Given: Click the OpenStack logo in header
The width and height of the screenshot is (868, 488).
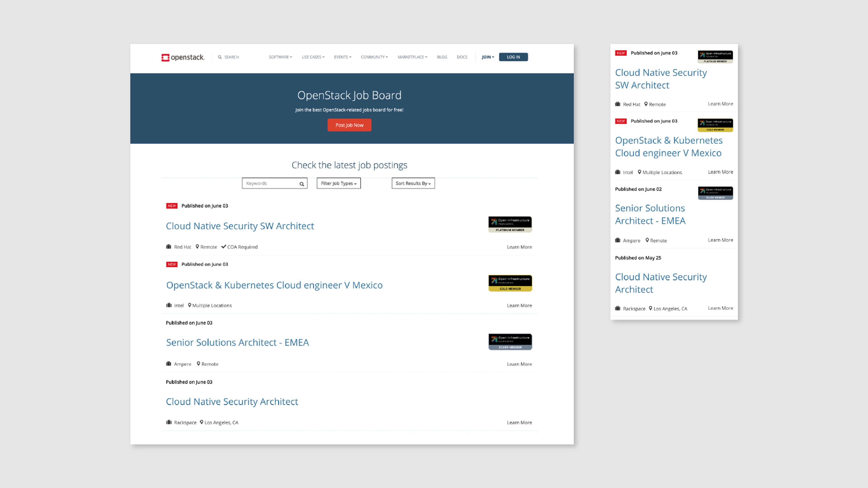Looking at the screenshot, I should click(183, 57).
